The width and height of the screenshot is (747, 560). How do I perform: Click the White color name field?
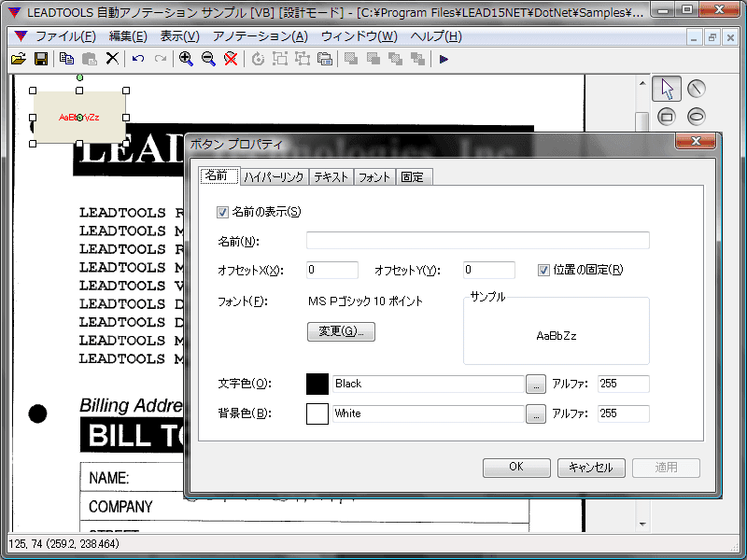pyautogui.click(x=429, y=413)
